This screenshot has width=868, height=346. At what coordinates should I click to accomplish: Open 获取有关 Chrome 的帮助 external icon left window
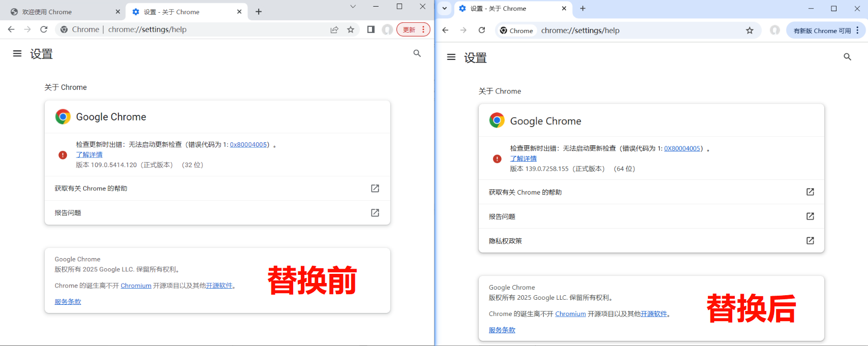(x=375, y=188)
